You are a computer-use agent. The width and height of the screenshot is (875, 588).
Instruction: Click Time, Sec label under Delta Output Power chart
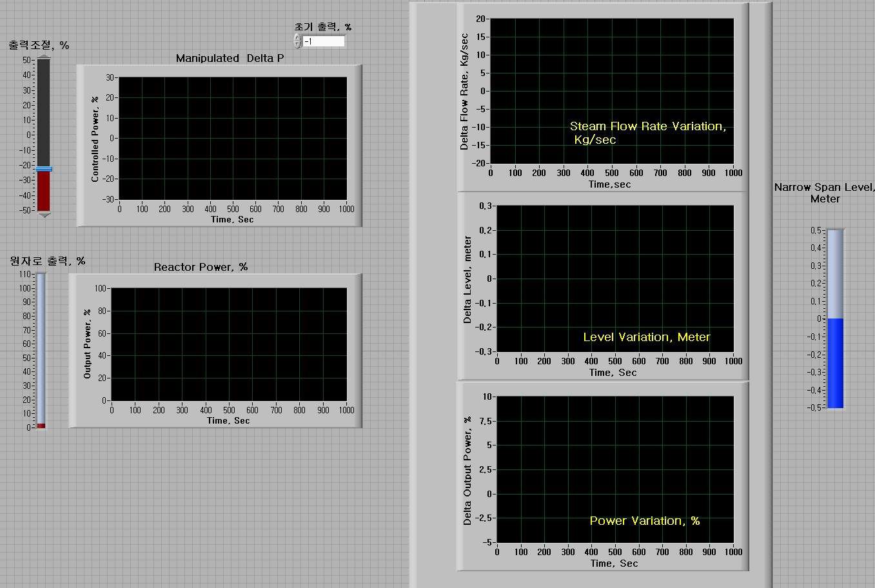coord(614,563)
